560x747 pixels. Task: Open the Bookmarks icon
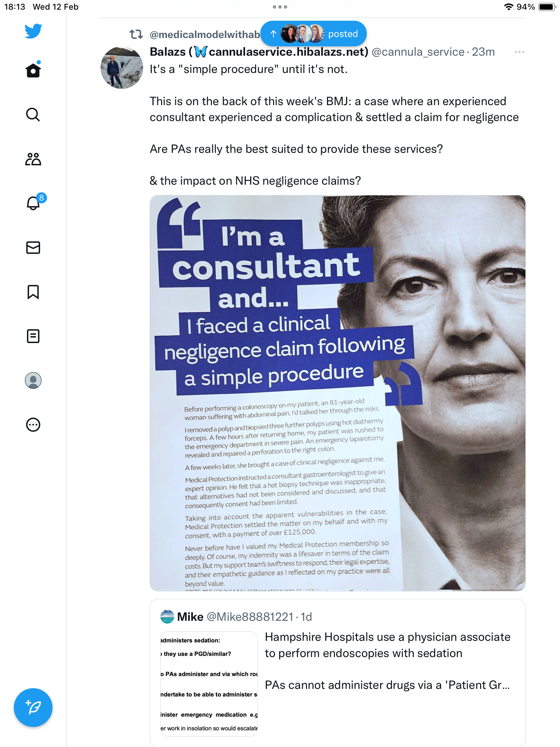tap(33, 292)
